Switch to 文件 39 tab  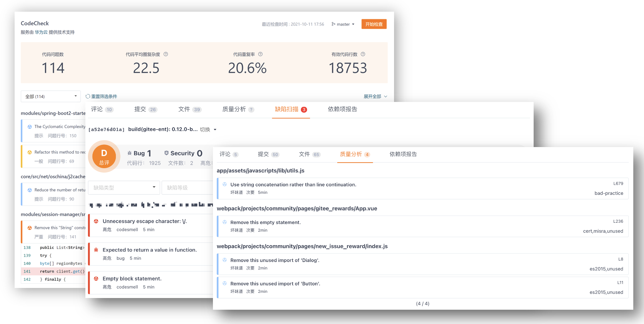(190, 109)
